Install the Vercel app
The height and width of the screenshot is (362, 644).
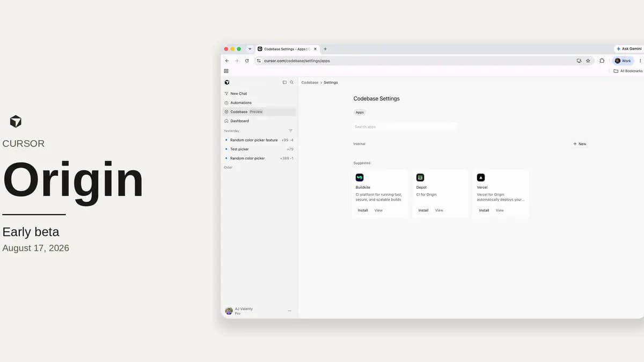(484, 210)
